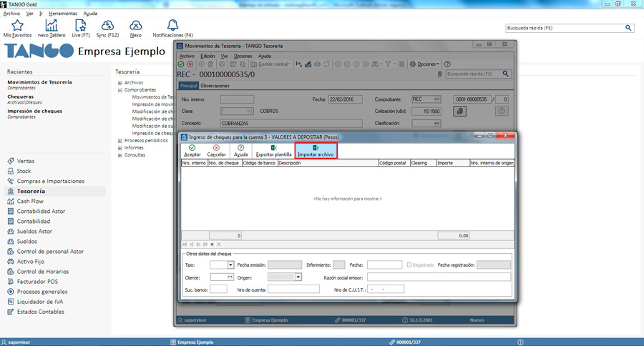
Task: Click the Suc. banco input field
Action: [218, 290]
